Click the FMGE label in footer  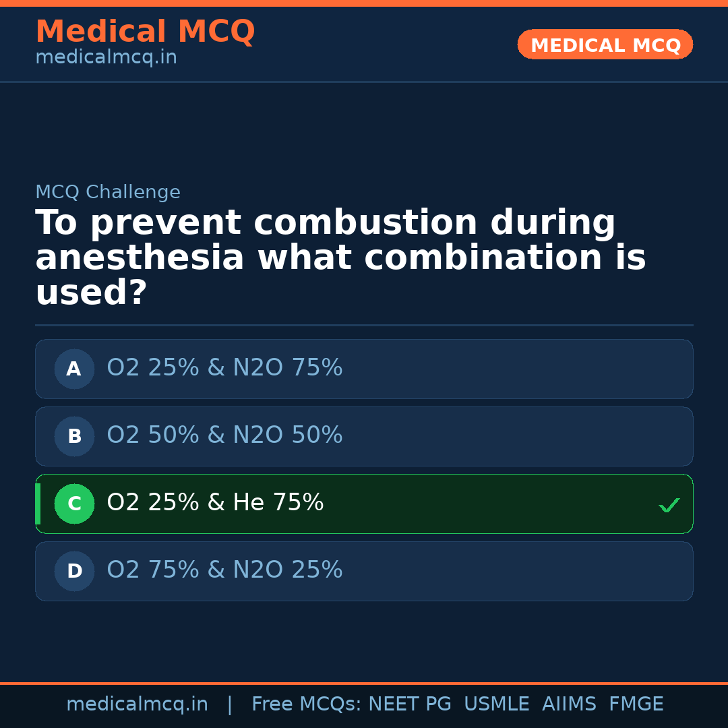[x=636, y=704]
